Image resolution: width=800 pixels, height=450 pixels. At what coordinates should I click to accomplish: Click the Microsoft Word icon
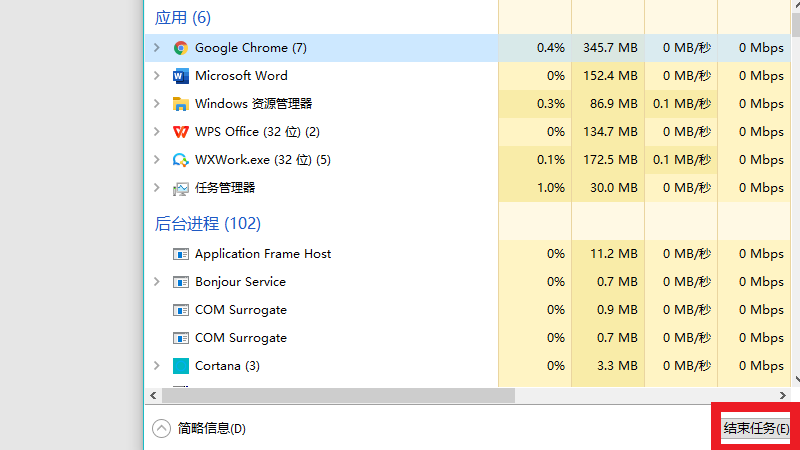pos(181,76)
